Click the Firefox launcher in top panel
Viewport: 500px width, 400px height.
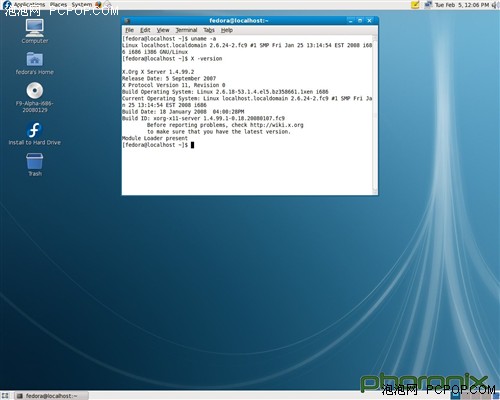(98, 5)
